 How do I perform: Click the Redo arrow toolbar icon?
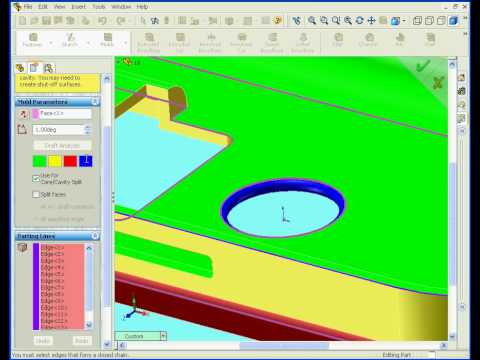[120, 21]
